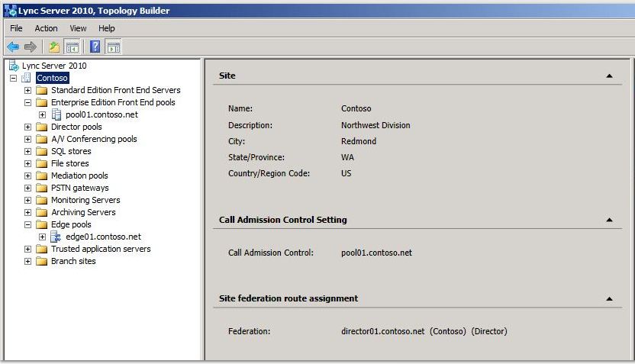Click the Northwest Division description value

(376, 125)
